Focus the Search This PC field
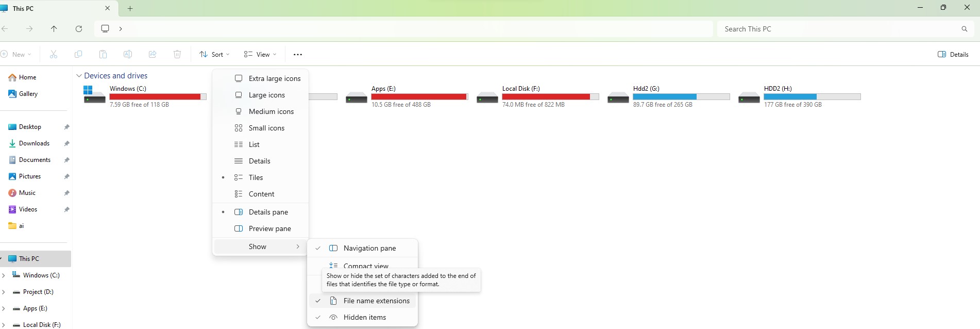 (x=838, y=29)
